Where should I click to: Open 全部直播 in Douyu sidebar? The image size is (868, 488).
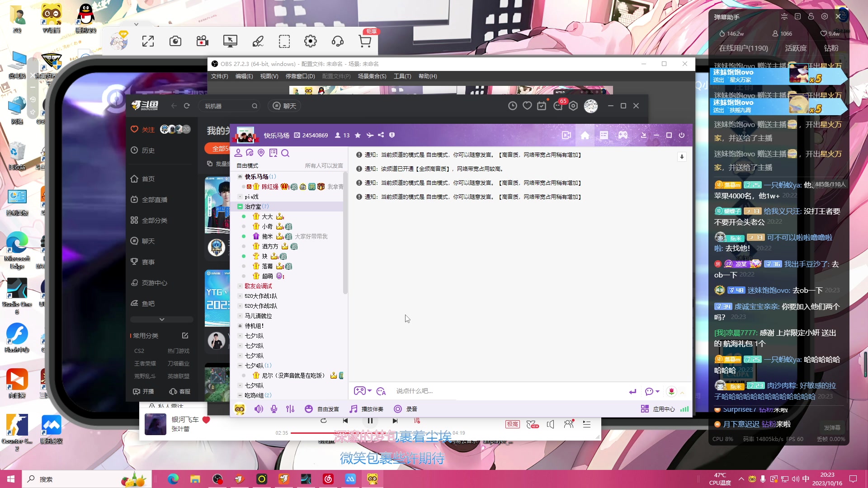click(x=149, y=200)
